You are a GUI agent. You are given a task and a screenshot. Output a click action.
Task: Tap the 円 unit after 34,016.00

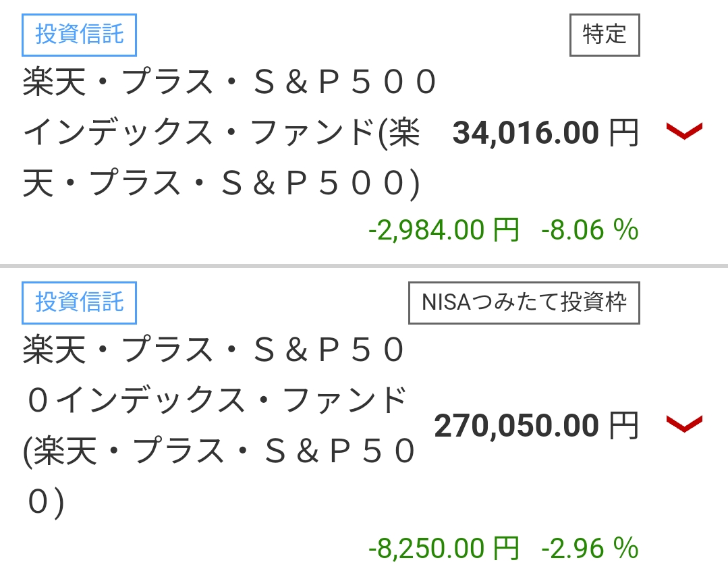(x=623, y=133)
